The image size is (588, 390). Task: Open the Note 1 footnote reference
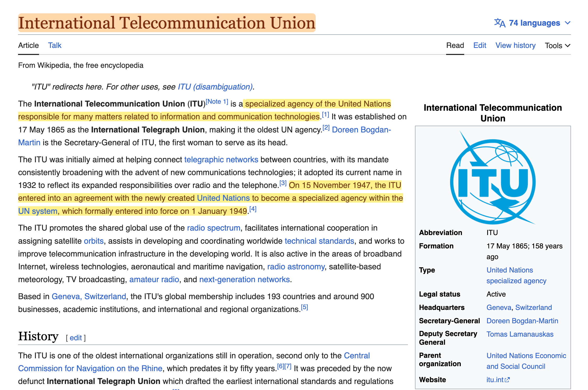coord(217,102)
